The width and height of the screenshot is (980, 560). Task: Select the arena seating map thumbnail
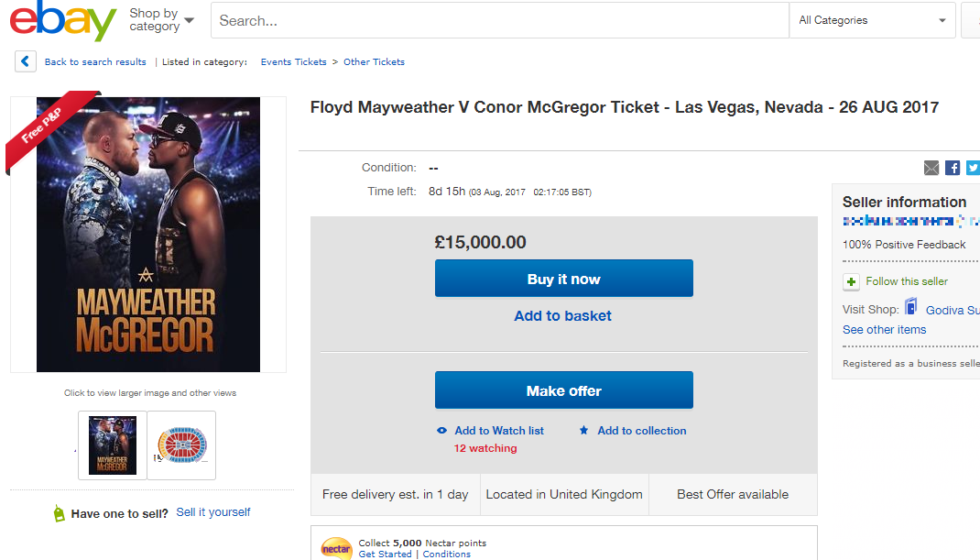point(181,445)
